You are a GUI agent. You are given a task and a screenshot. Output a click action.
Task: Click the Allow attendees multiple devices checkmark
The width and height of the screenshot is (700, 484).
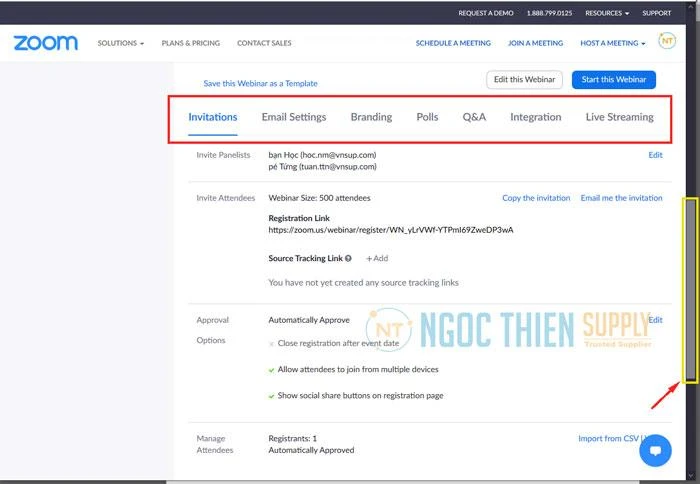[271, 369]
